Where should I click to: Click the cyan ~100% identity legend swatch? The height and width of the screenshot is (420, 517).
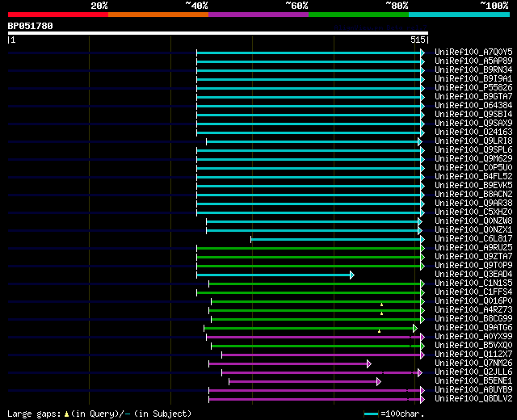coord(460,15)
